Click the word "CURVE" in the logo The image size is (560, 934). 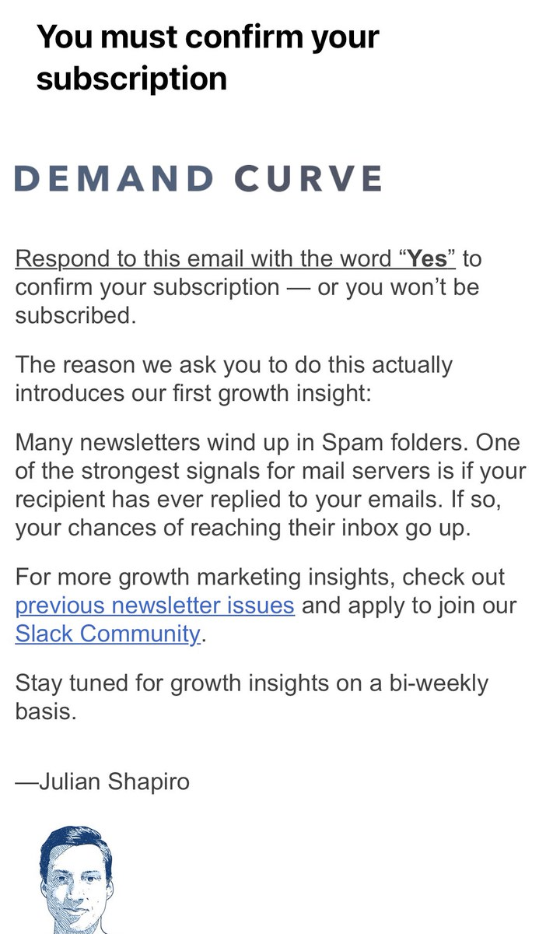pos(309,178)
